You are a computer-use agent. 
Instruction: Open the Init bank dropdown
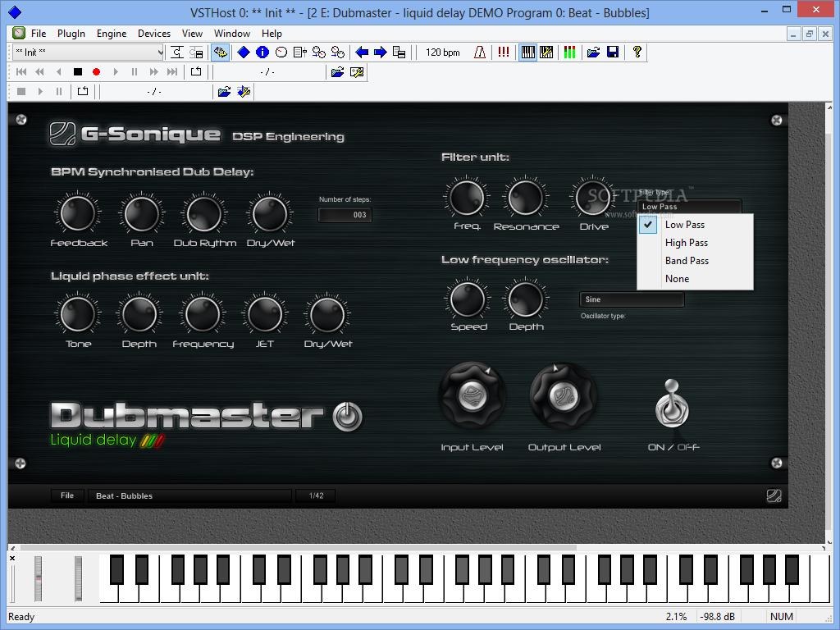[88, 52]
